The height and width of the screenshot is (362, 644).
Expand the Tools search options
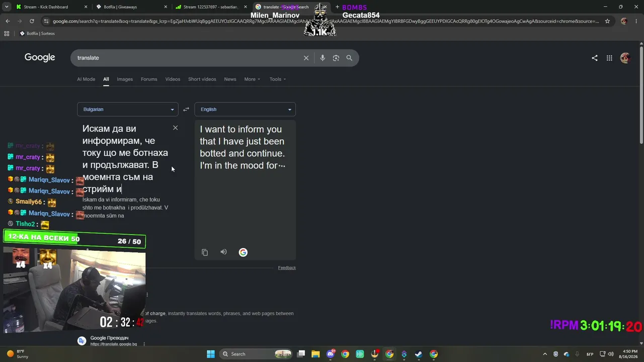pos(278,79)
